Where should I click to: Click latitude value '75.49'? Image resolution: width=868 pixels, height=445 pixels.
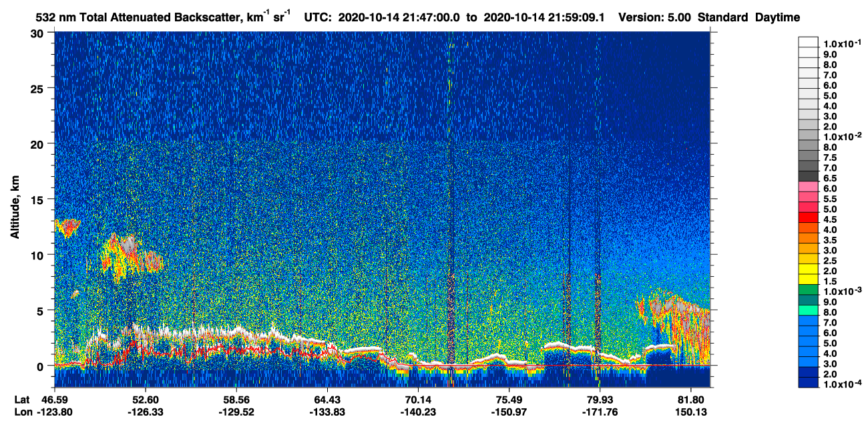click(509, 400)
